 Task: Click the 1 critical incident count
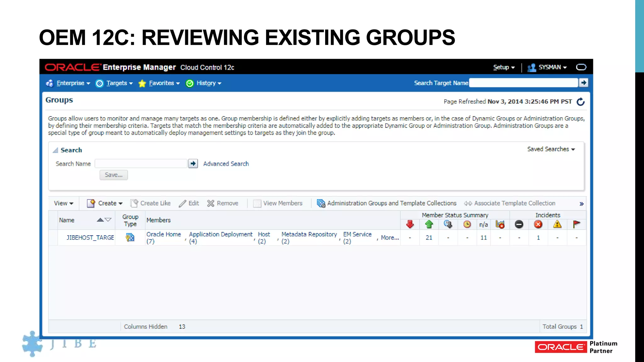pyautogui.click(x=538, y=238)
